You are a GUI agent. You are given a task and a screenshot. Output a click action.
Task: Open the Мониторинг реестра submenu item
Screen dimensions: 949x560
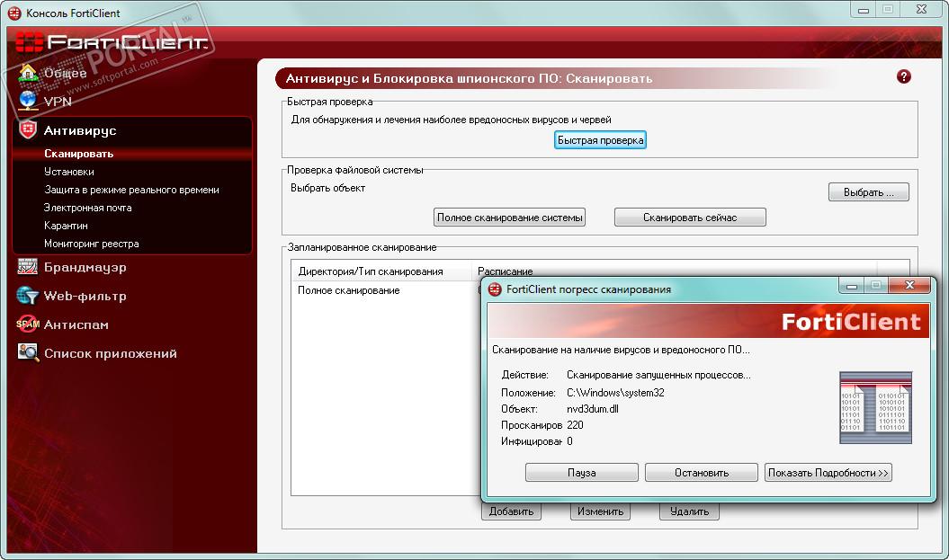pos(92,244)
